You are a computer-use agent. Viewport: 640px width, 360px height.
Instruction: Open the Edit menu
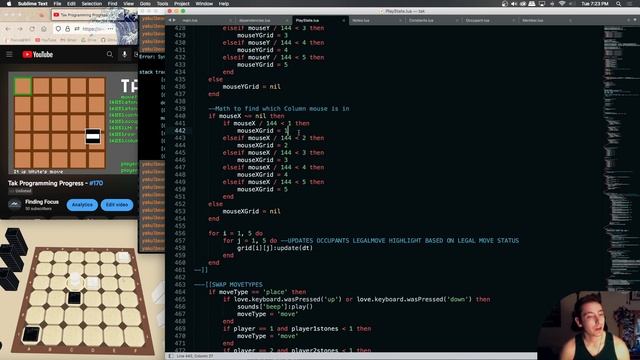tap(71, 4)
